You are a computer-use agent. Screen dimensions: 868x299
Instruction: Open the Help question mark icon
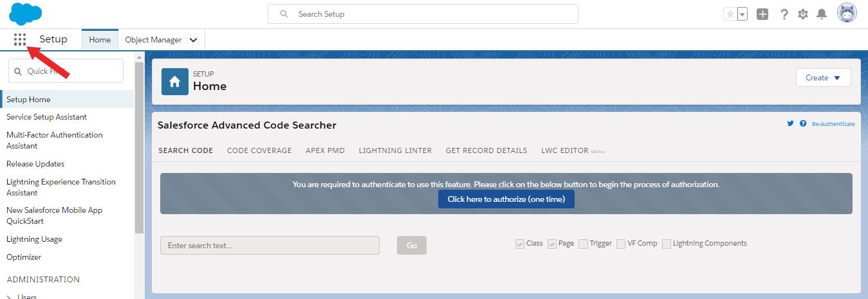point(784,14)
